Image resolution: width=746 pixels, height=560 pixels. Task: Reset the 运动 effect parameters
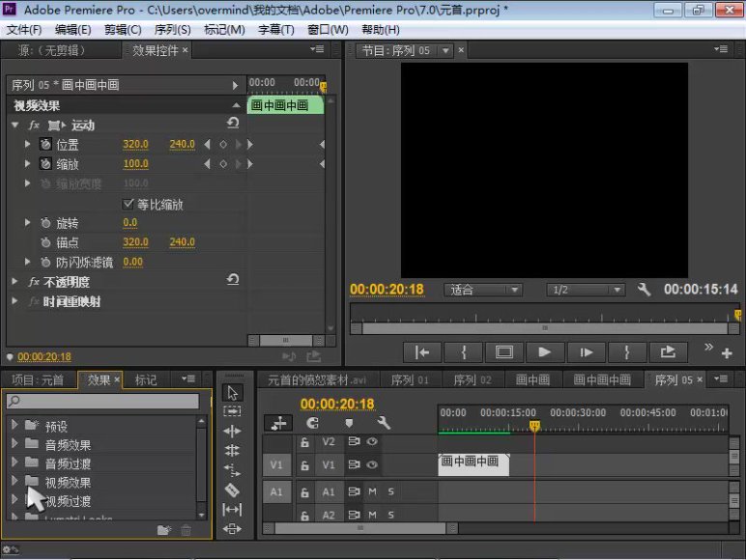(233, 124)
